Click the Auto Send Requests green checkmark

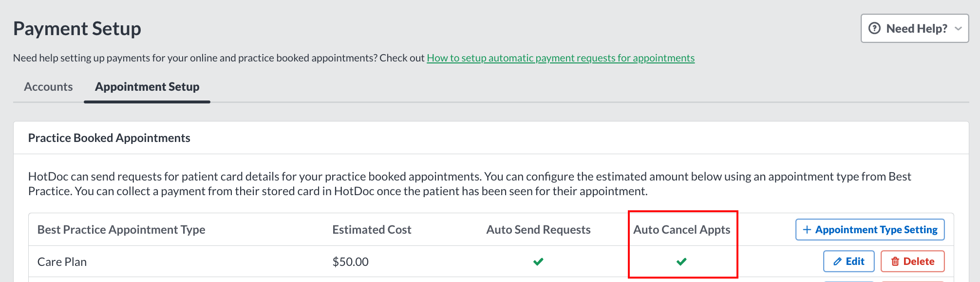[538, 262]
